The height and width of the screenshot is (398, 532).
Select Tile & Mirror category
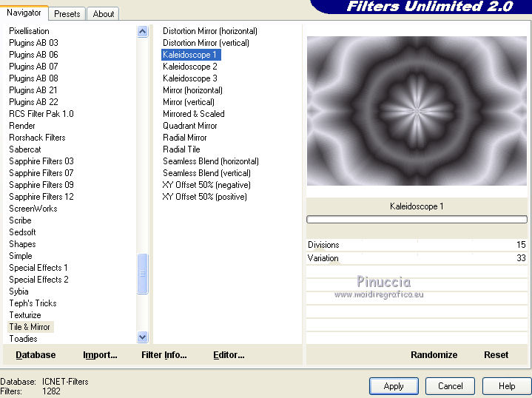pyautogui.click(x=30, y=327)
